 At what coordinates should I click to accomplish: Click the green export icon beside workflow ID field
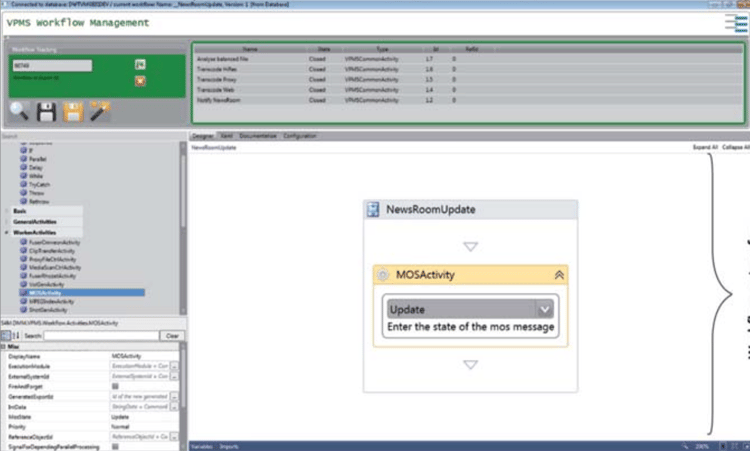pos(140,65)
